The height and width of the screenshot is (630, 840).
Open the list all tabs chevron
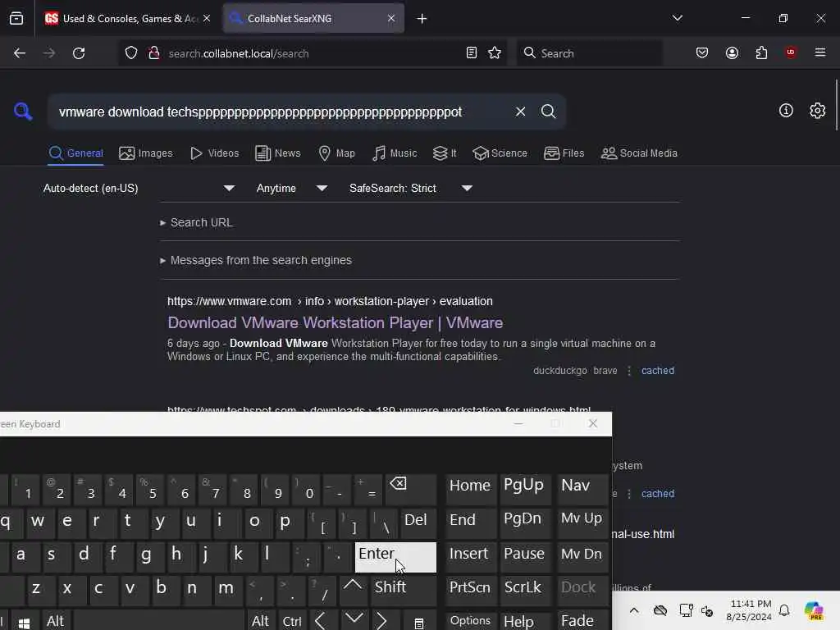point(677,18)
